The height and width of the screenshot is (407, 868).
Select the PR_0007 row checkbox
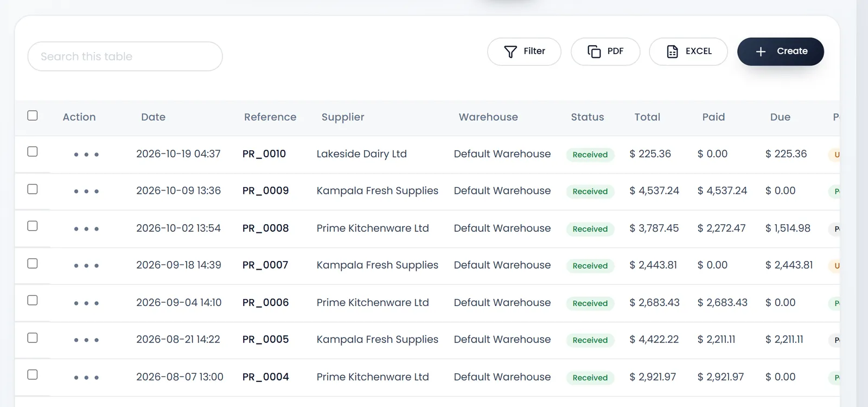(33, 263)
